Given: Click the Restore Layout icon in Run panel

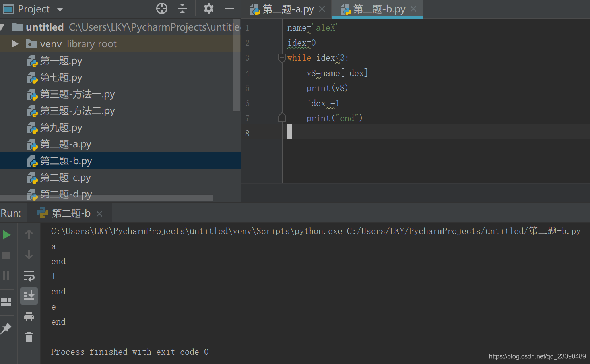Looking at the screenshot, I should pos(6,302).
